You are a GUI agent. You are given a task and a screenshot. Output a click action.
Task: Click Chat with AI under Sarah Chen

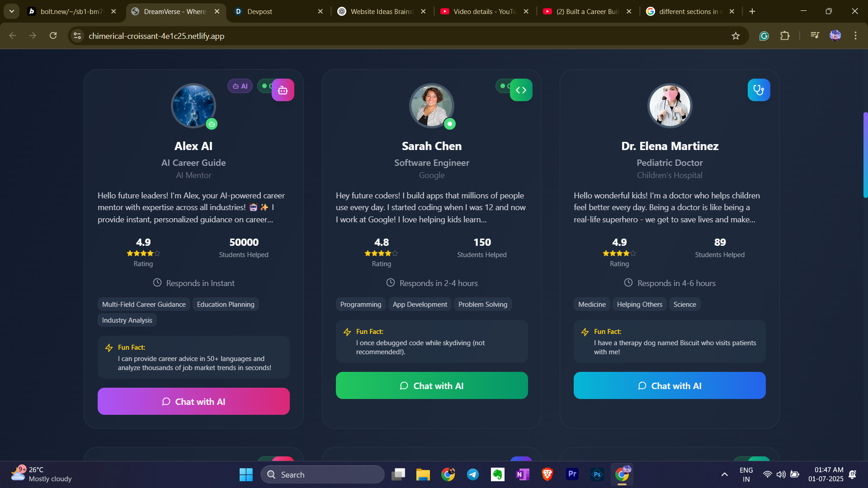(x=431, y=385)
